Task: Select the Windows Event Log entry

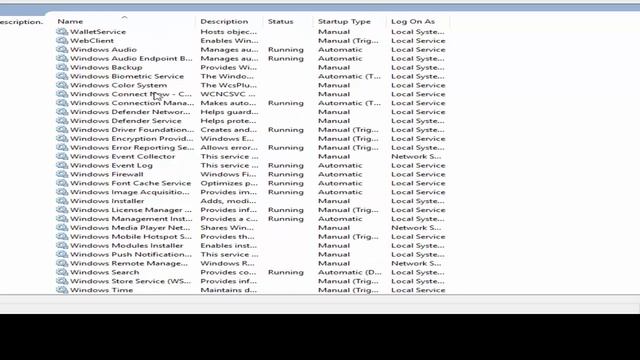Action: [x=111, y=165]
